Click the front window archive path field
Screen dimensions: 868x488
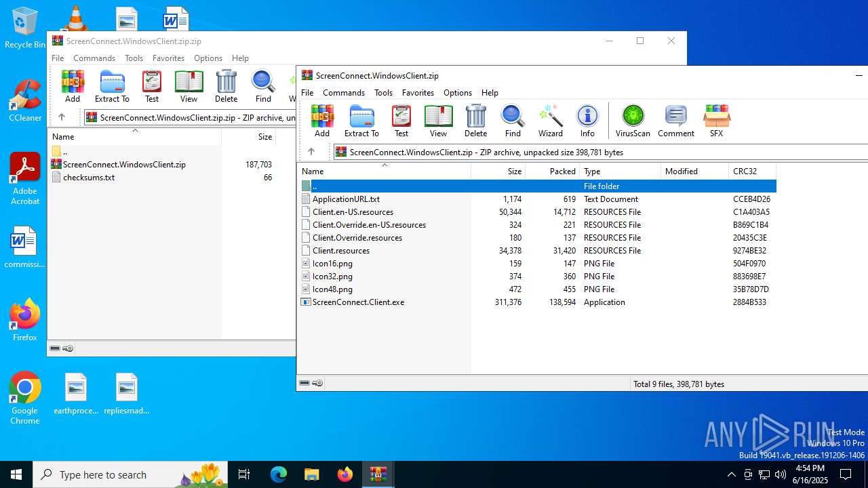pyautogui.click(x=600, y=152)
